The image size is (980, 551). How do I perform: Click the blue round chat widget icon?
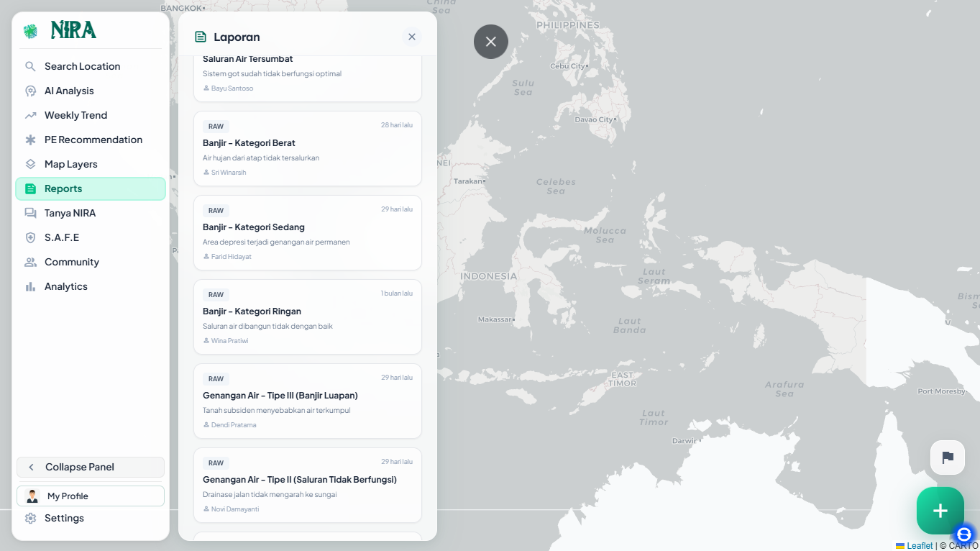point(964,534)
